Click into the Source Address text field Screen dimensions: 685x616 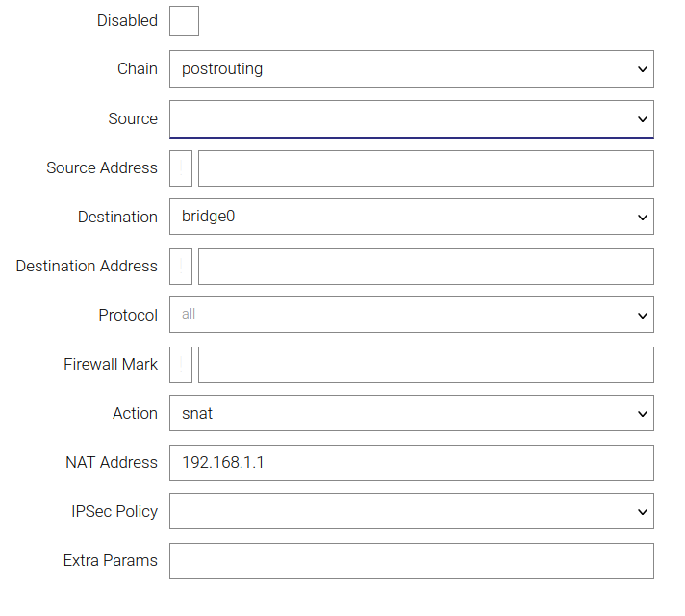point(425,168)
